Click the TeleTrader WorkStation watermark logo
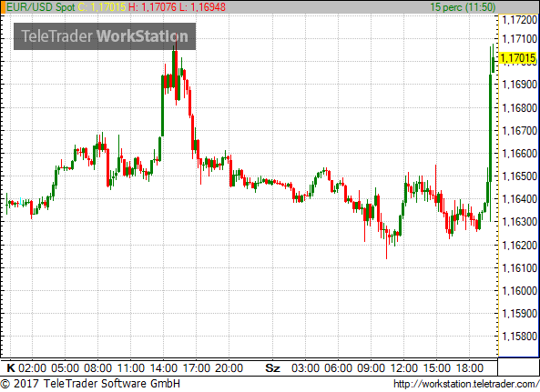 pyautogui.click(x=105, y=36)
